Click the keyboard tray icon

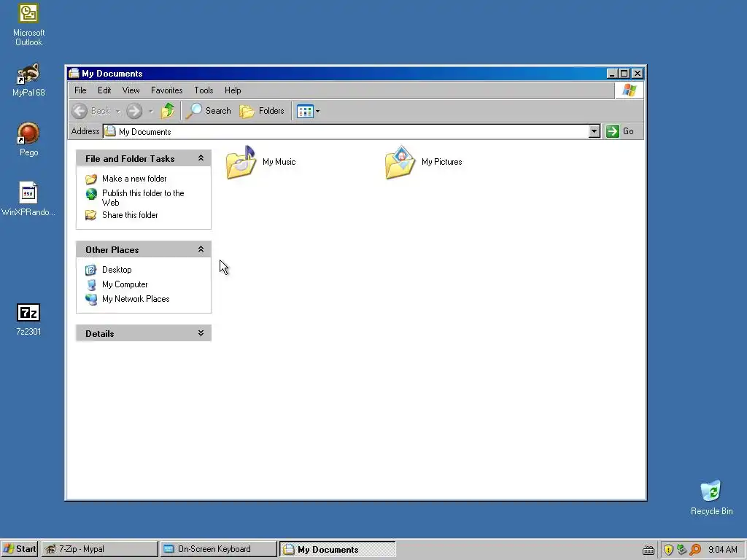(x=648, y=550)
